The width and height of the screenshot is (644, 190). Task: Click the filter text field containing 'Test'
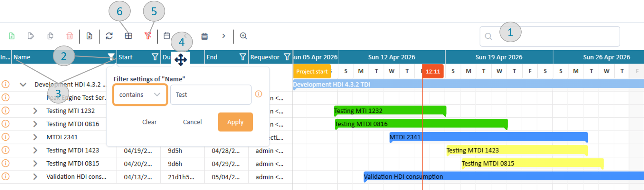coord(211,95)
